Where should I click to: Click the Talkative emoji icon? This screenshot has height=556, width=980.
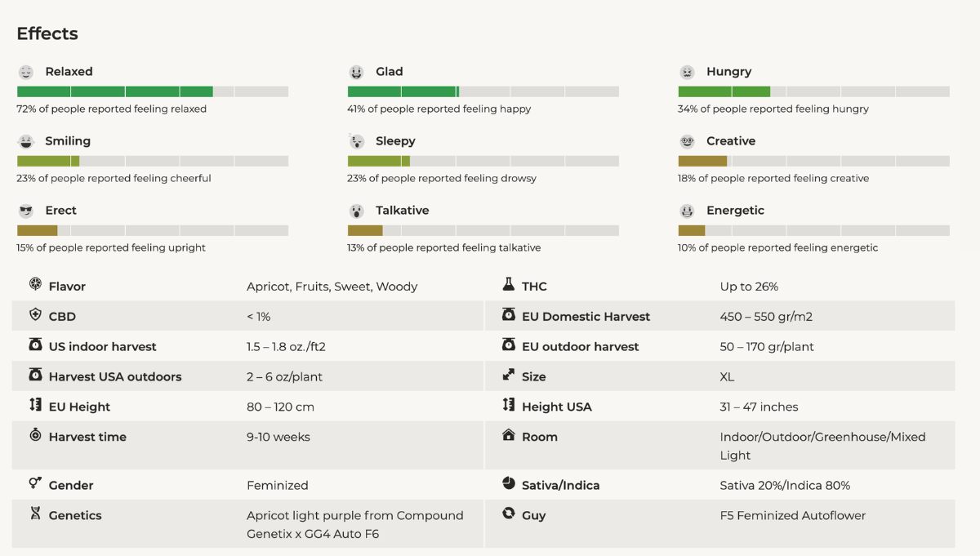point(356,211)
